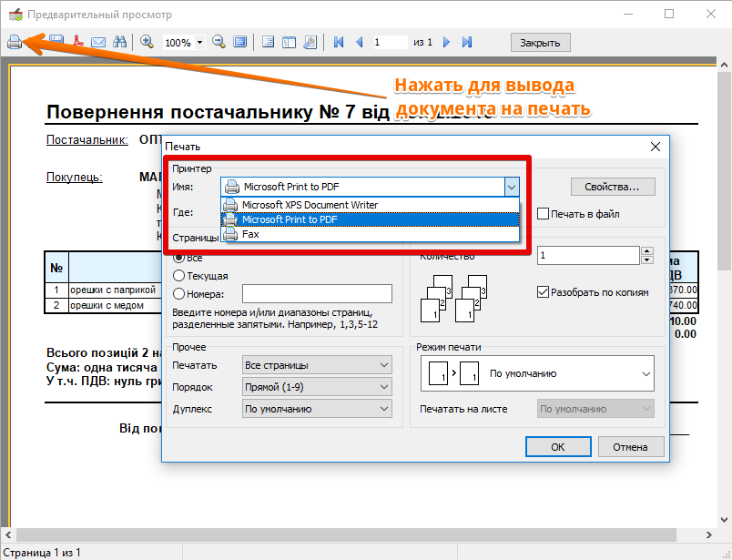Viewport: 732px width, 560px height.
Task: Send the document by email
Action: [98, 42]
